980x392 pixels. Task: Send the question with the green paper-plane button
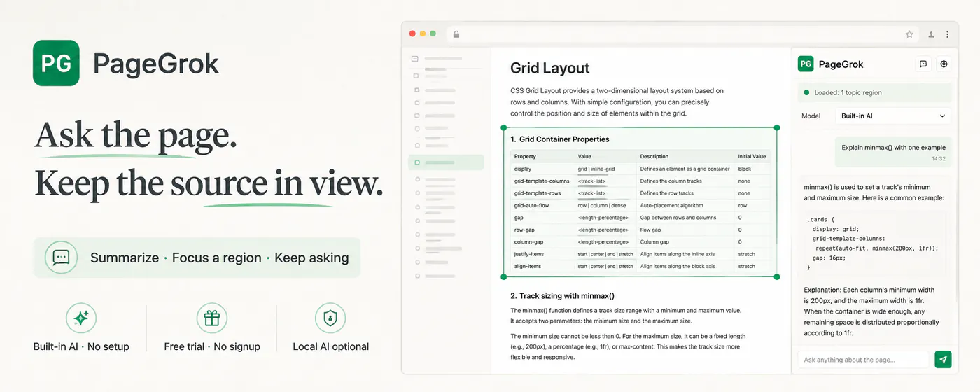point(943,360)
